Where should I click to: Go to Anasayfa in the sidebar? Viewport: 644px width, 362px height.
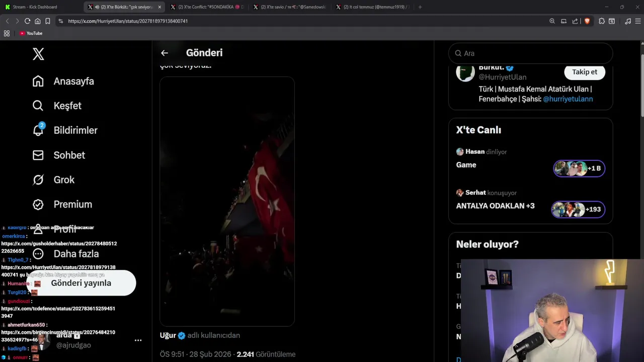(x=63, y=81)
